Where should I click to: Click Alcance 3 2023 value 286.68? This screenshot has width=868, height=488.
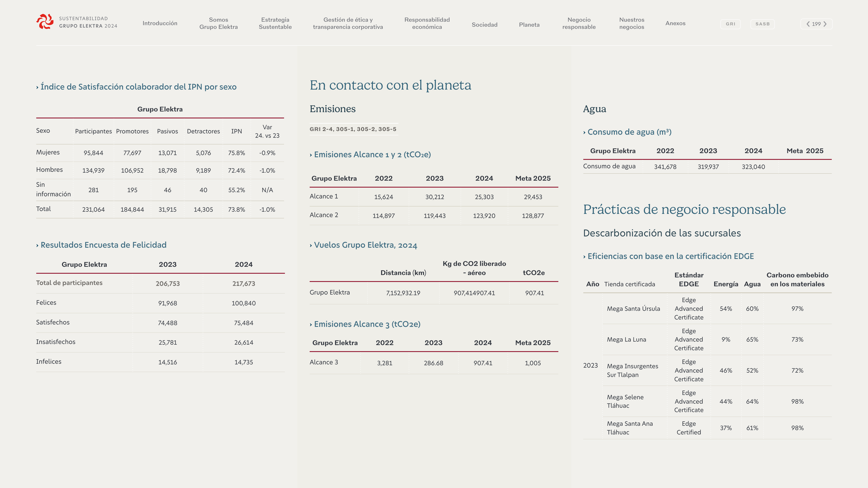(433, 363)
